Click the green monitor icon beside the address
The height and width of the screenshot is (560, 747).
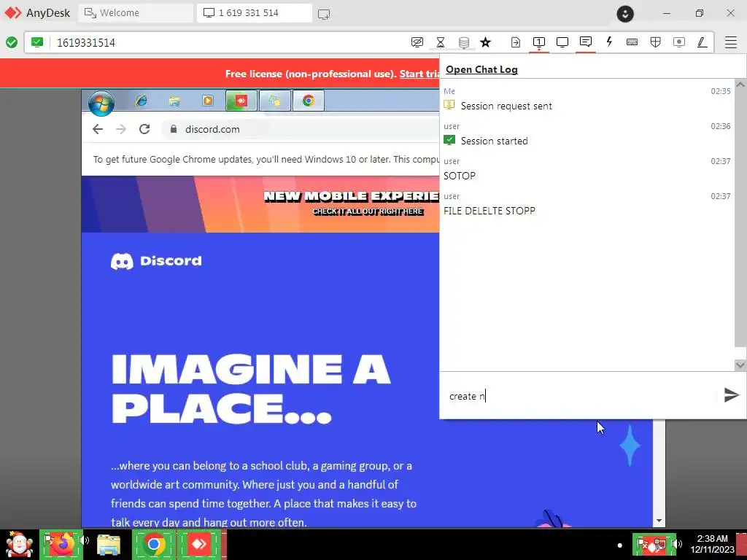(x=37, y=42)
